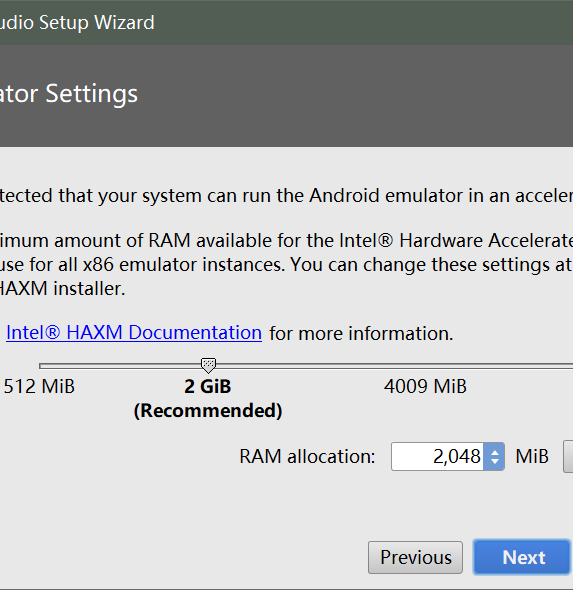
Task: Click slider track between 512 MiB and 2 GiB
Action: click(120, 365)
